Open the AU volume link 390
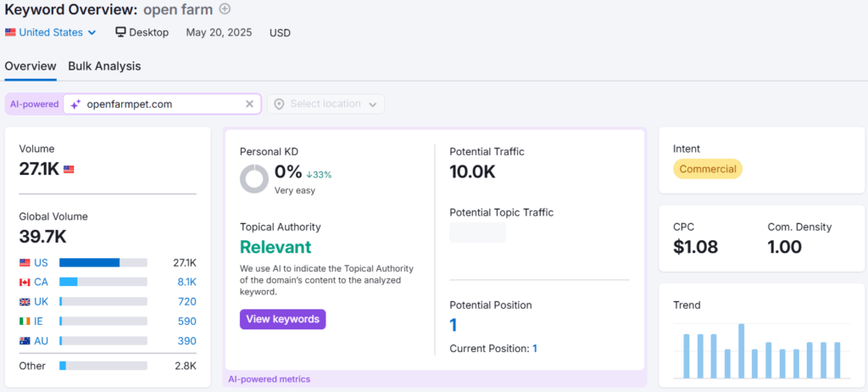The image size is (868, 392). coord(187,341)
